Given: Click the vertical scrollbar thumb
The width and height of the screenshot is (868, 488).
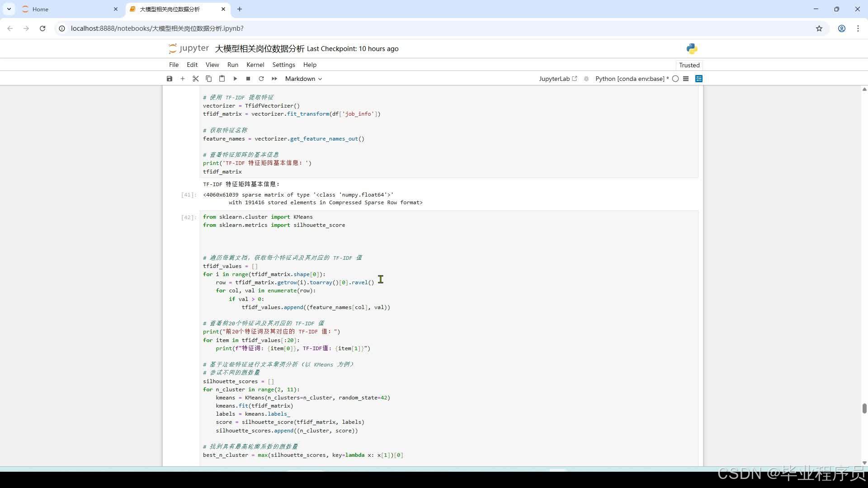Looking at the screenshot, I should 864,408.
